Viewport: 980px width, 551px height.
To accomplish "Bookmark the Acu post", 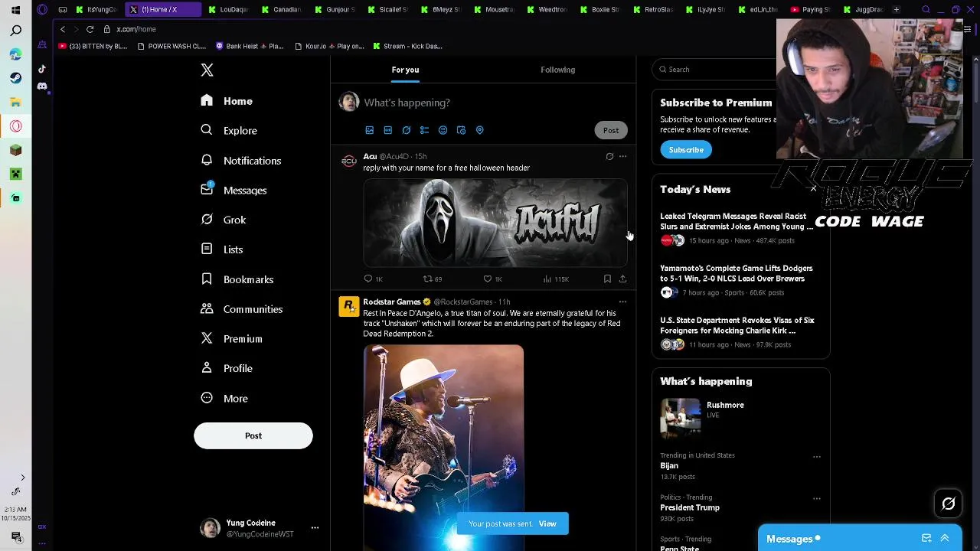I will (x=607, y=279).
